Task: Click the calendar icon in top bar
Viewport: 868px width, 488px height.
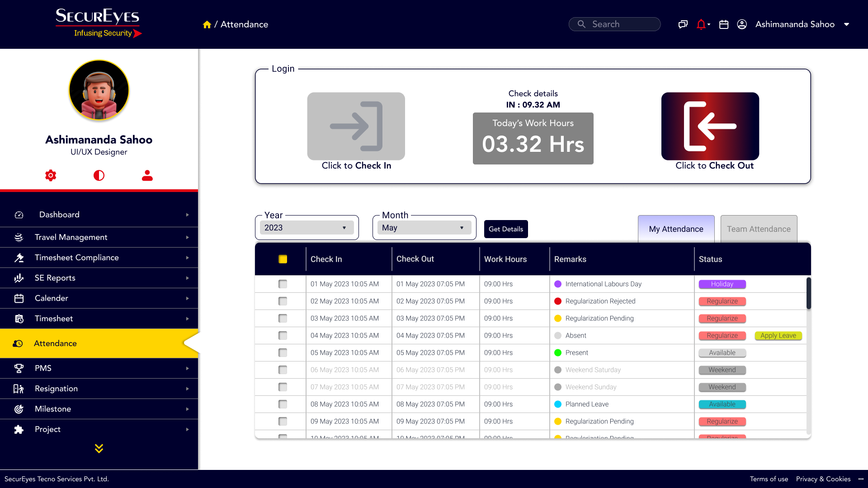Action: (x=724, y=24)
